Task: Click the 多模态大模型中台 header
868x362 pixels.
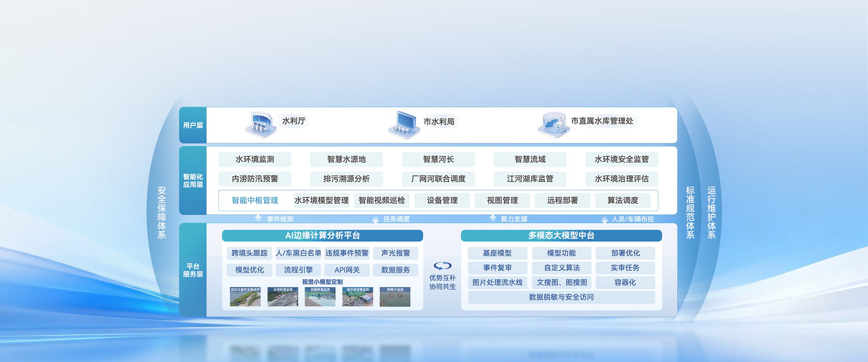Action: point(561,235)
